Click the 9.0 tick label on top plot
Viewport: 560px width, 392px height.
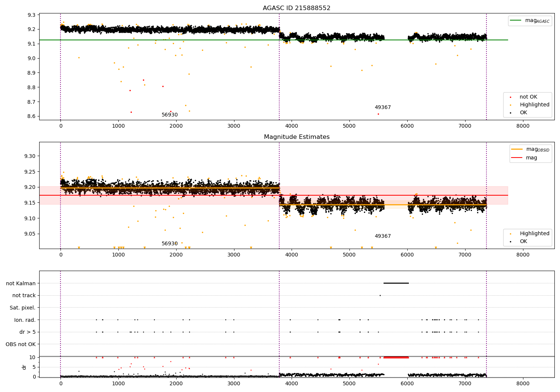pos(32,58)
